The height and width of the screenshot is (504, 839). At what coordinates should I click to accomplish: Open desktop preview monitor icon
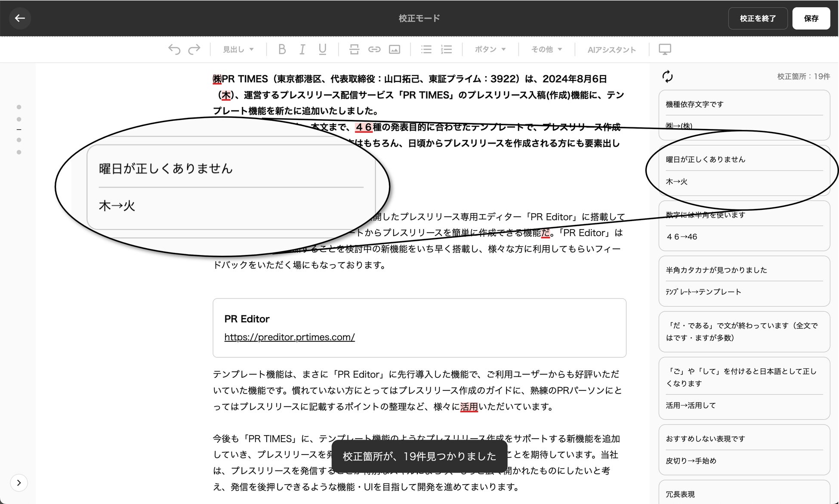(x=665, y=49)
